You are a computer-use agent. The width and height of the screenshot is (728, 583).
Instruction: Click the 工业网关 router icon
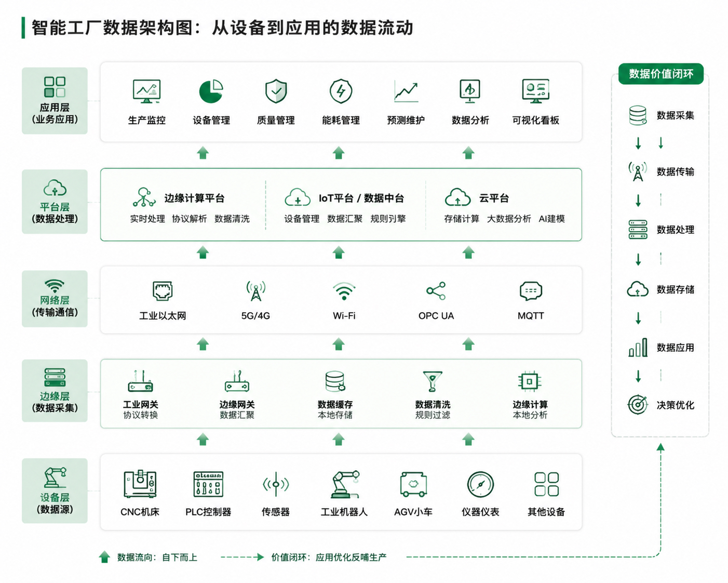click(x=140, y=381)
